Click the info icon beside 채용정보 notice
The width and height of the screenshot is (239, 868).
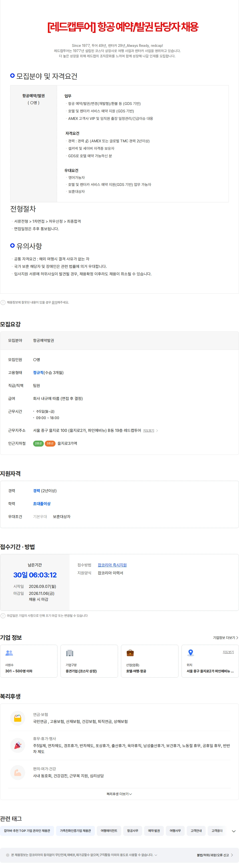(3, 302)
